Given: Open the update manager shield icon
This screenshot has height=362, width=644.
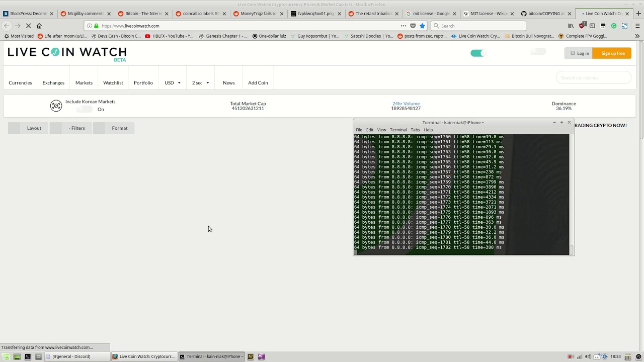Looking at the screenshot, I should click(x=605, y=356).
